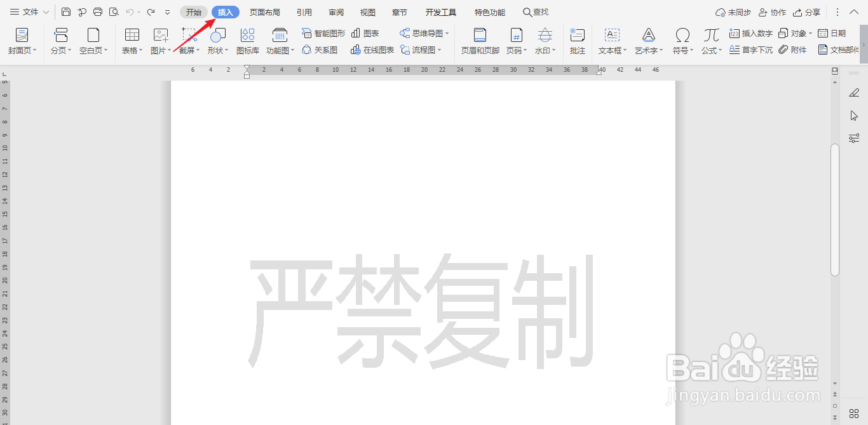Switch to the Page Layout (页面布局) tab
Image resolution: width=868 pixels, height=425 pixels.
[264, 12]
